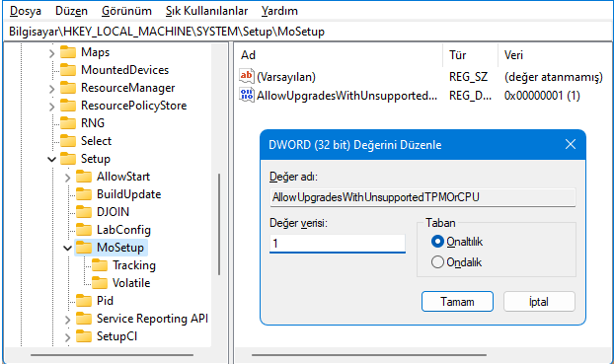Click the AllowStart folder icon
This screenshot has width=614, height=364.
[84, 177]
